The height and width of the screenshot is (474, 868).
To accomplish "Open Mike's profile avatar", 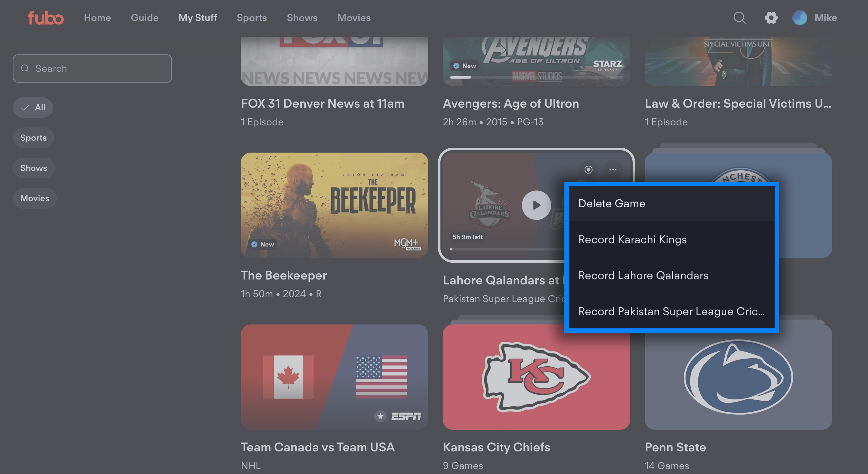I will [800, 17].
